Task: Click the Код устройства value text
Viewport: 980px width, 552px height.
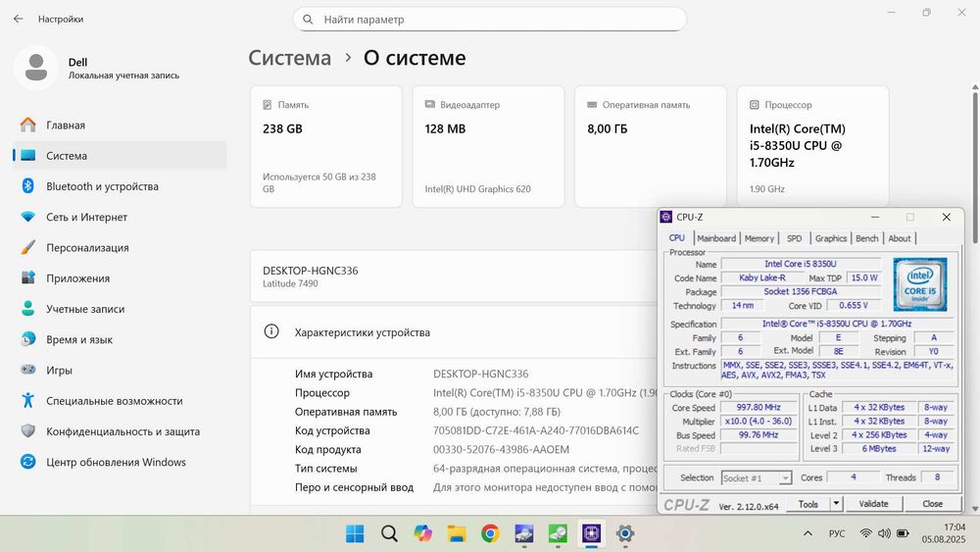Action: 536,430
